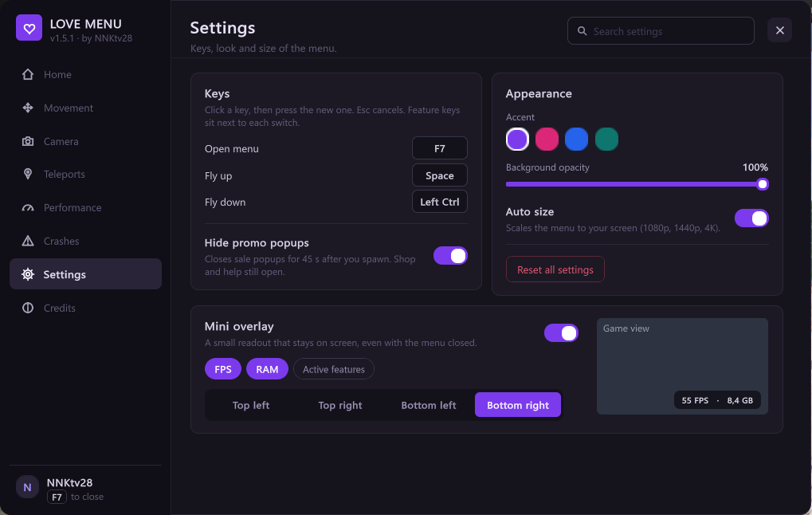The image size is (812, 515).
Task: Click the Camera icon in sidebar
Action: coord(28,141)
